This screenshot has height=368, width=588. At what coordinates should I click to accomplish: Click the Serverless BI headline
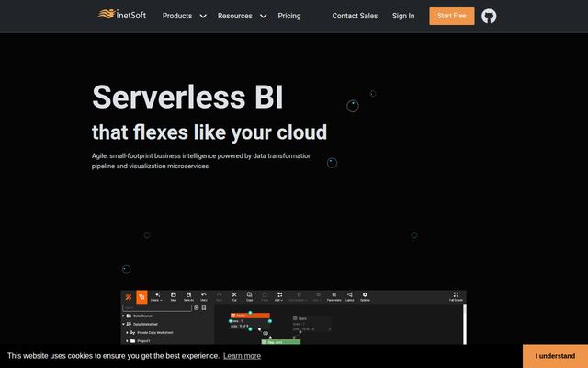[x=187, y=97]
